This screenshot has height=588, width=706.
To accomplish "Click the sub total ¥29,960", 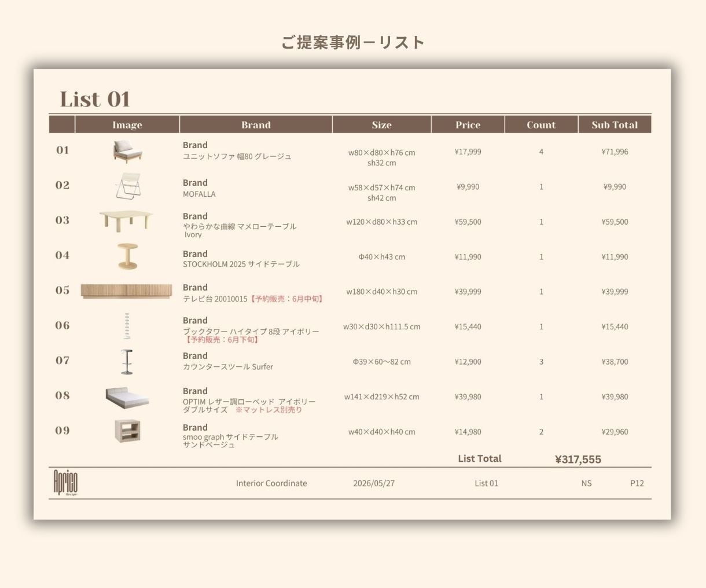I will 615,432.
